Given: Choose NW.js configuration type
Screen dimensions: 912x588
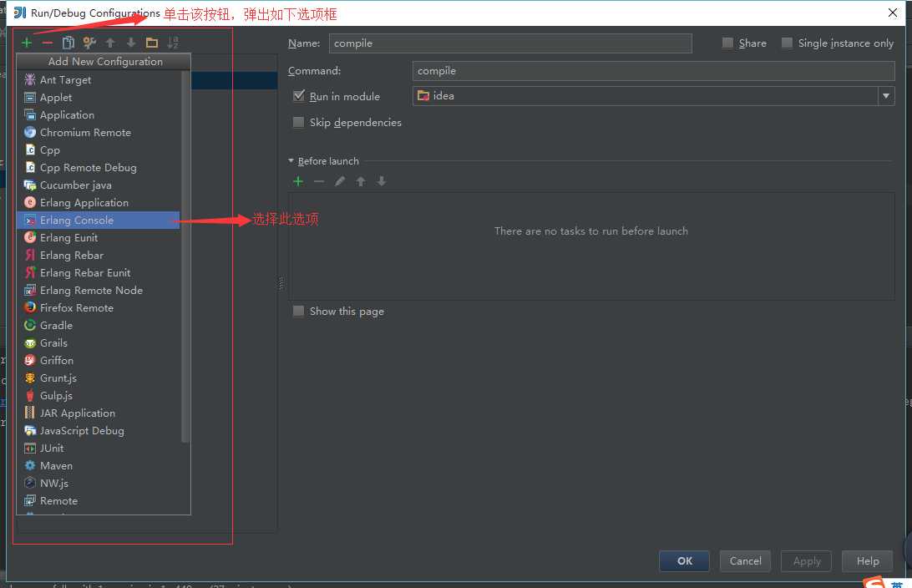Looking at the screenshot, I should click(x=99, y=483).
